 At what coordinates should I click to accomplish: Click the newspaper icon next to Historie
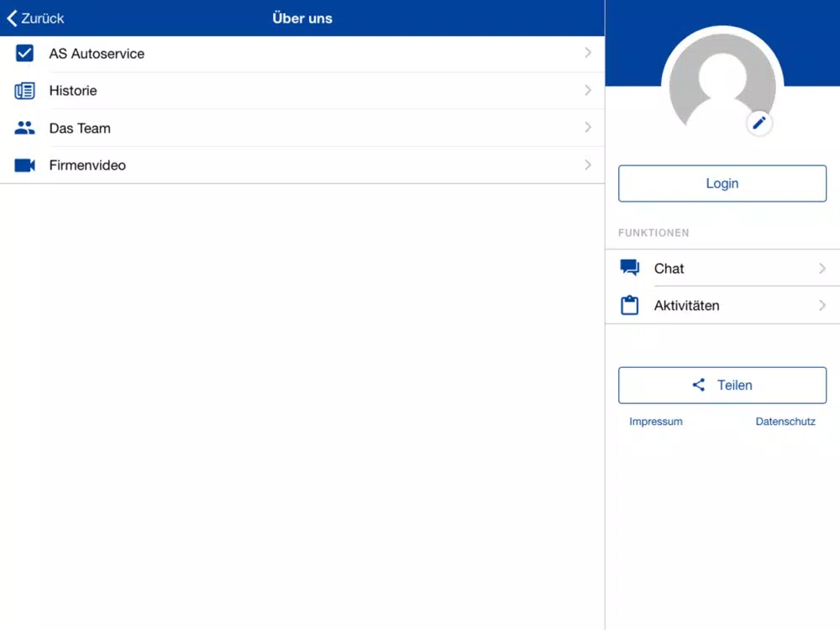click(24, 91)
